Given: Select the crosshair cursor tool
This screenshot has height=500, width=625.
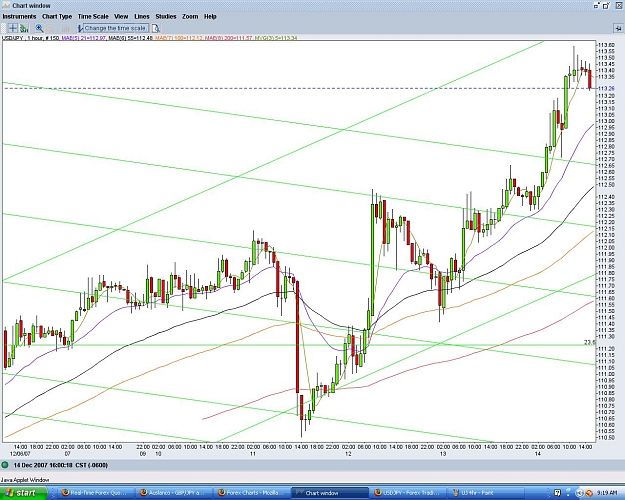Looking at the screenshot, I should point(13,28).
